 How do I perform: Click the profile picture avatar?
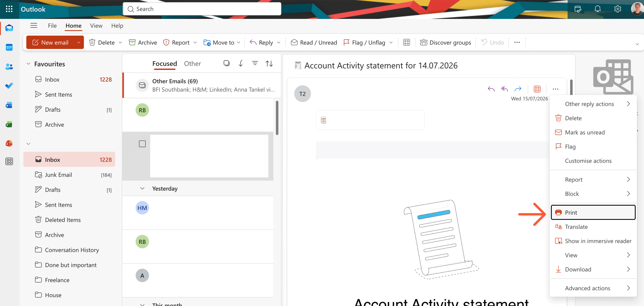tap(637, 9)
